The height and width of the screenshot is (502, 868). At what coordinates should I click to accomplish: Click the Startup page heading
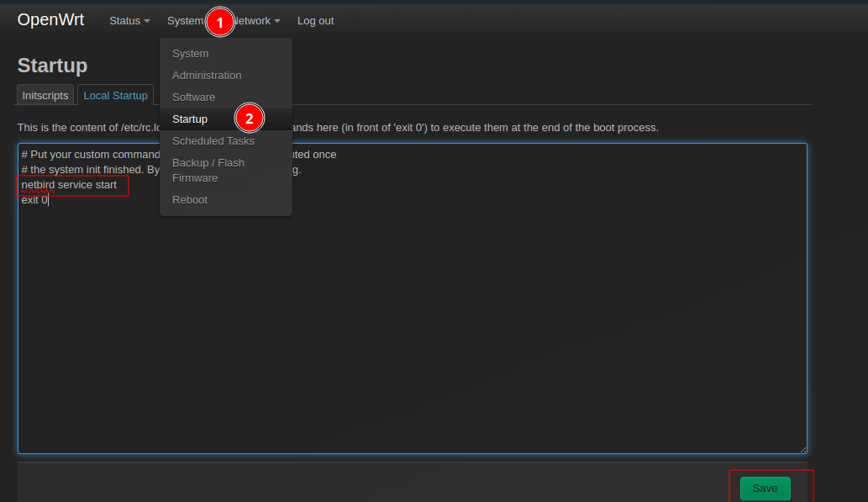tap(50, 65)
